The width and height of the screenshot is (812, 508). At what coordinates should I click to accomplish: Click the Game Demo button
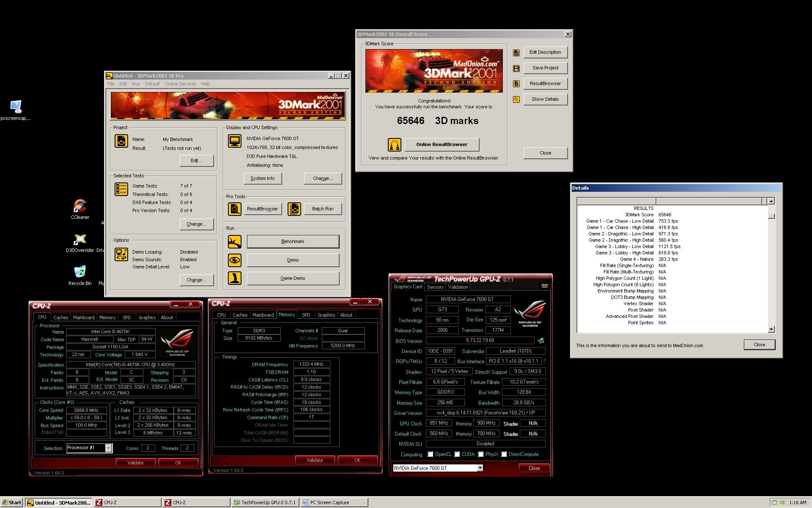pyautogui.click(x=293, y=278)
